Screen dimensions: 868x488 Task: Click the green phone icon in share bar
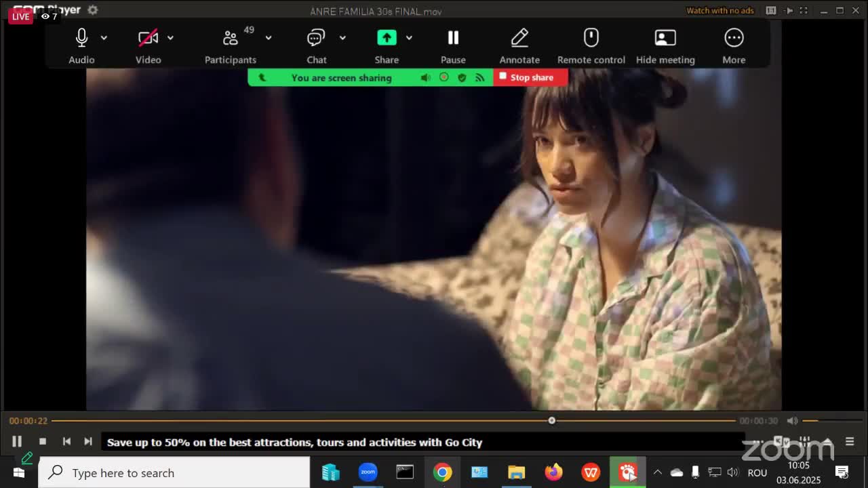[x=262, y=78]
